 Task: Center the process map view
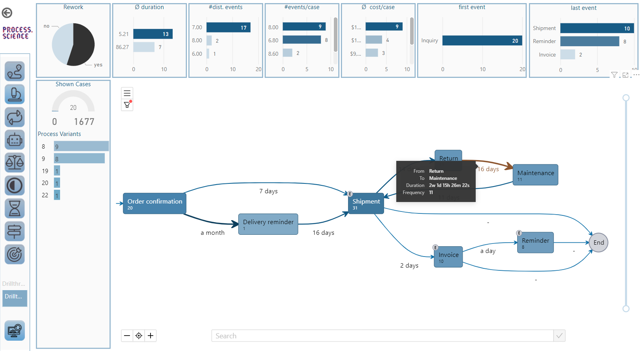[139, 336]
